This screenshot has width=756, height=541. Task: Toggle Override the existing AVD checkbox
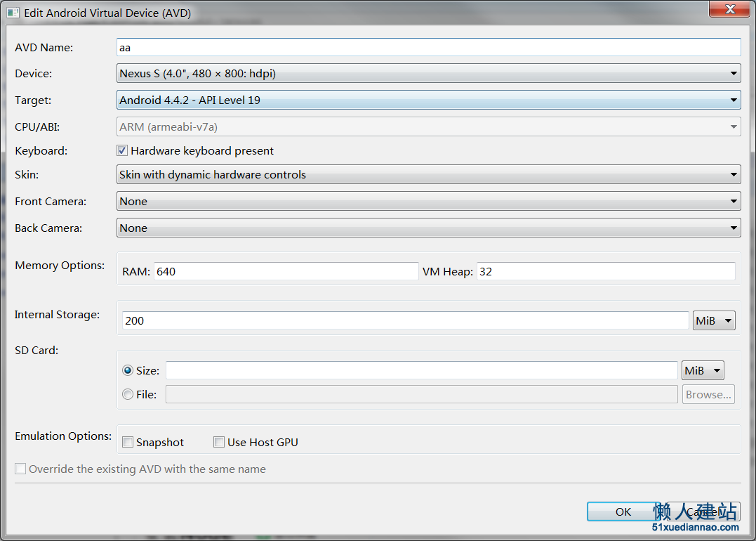pos(20,469)
